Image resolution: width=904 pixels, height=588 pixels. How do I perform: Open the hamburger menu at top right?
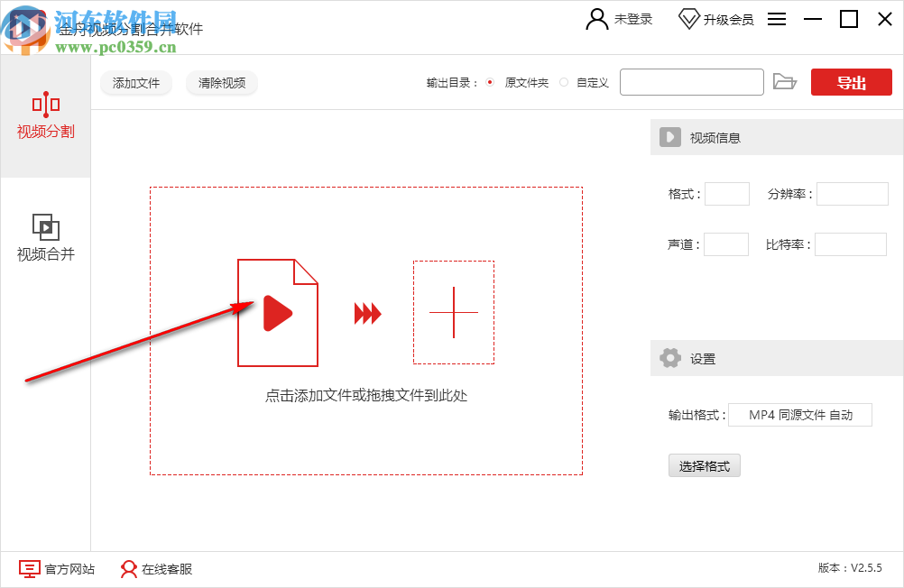pyautogui.click(x=777, y=18)
